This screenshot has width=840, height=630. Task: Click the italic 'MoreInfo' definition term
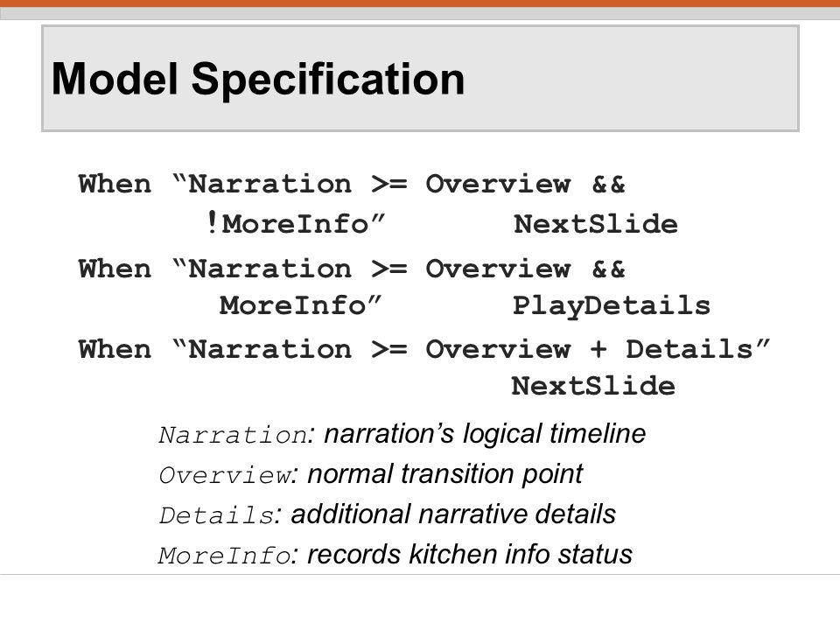225,556
